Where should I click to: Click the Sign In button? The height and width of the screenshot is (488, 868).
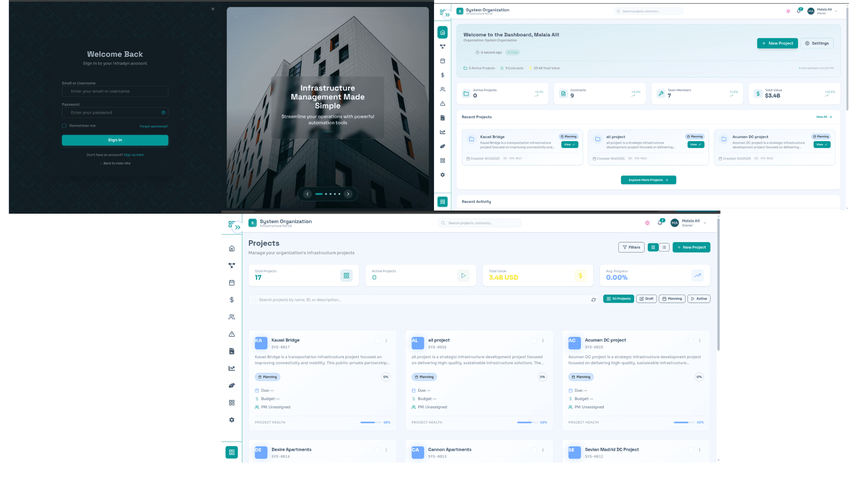[x=115, y=140]
